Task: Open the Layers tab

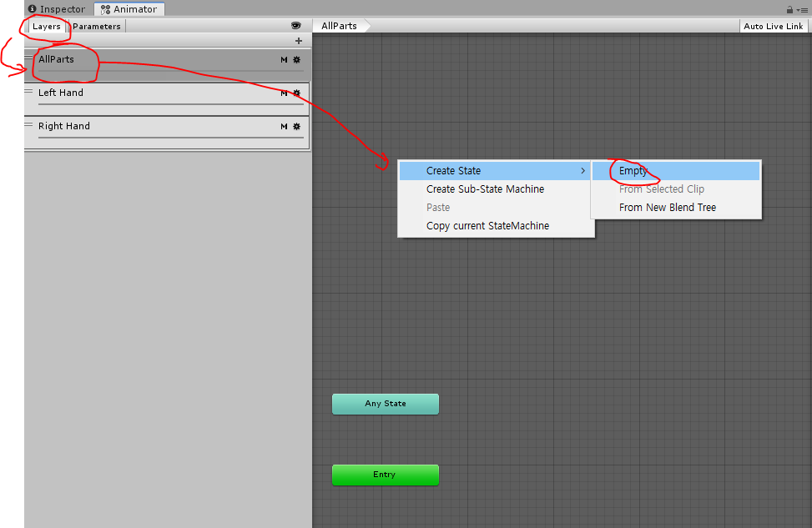Action: click(x=47, y=27)
